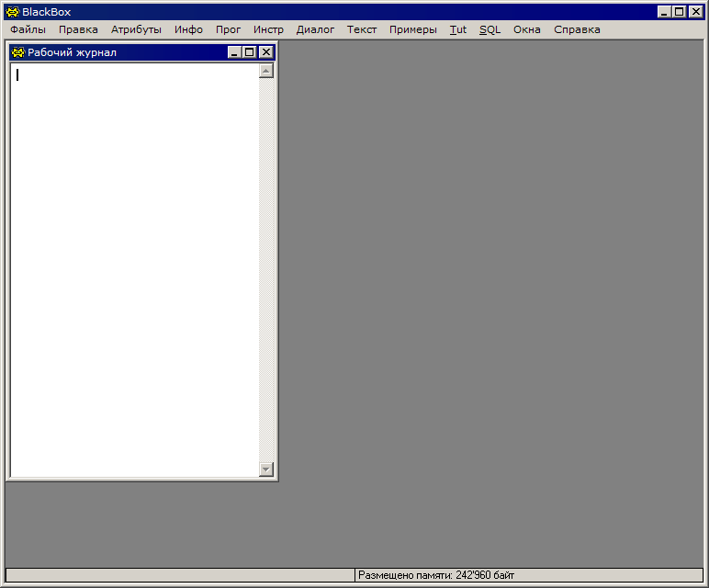Click the Рабочий журнал title bar text

point(72,52)
